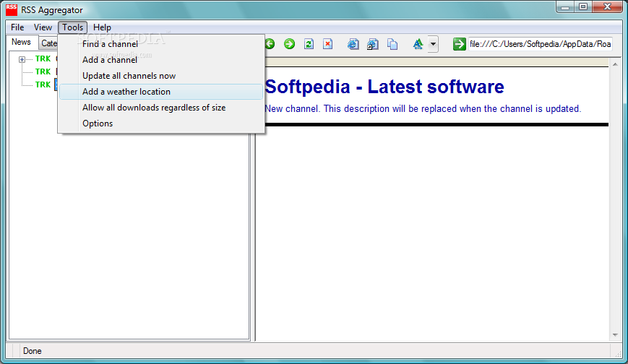Select the third TRK channel row
Viewport: 628px width, 364px height.
pos(43,84)
